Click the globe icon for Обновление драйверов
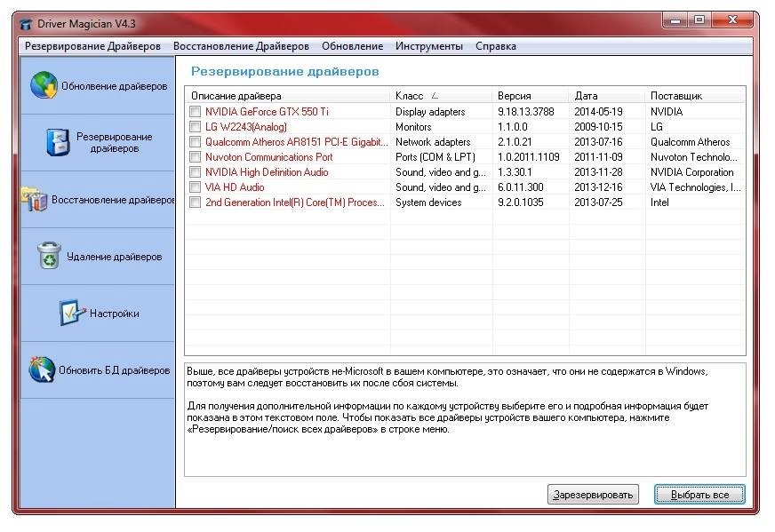The height and width of the screenshot is (532, 775). 44,85
